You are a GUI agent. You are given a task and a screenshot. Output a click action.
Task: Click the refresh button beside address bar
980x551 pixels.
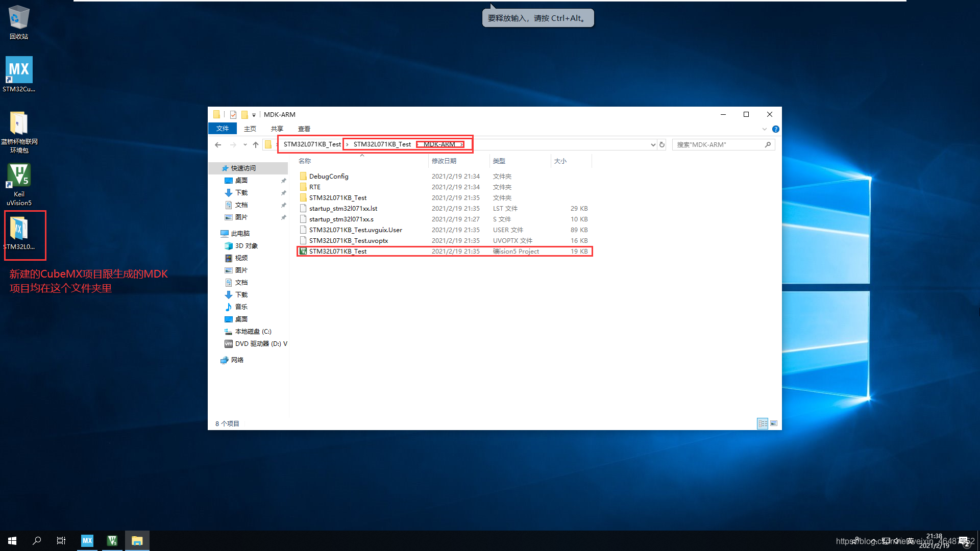[662, 145]
